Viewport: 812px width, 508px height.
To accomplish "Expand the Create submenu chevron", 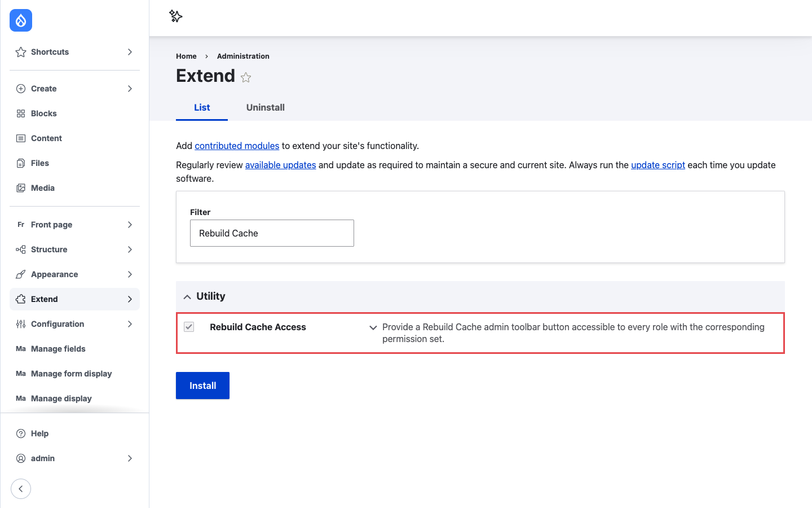I will click(130, 89).
